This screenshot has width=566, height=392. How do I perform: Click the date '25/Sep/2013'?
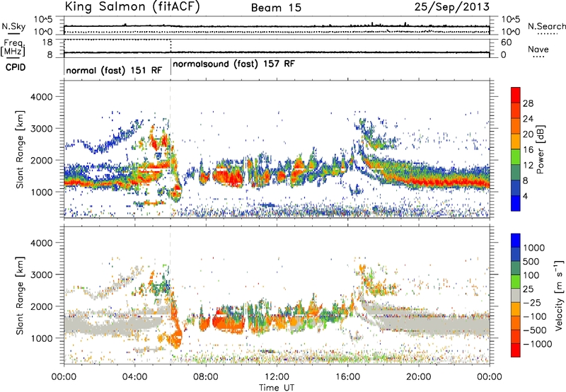(x=452, y=6)
